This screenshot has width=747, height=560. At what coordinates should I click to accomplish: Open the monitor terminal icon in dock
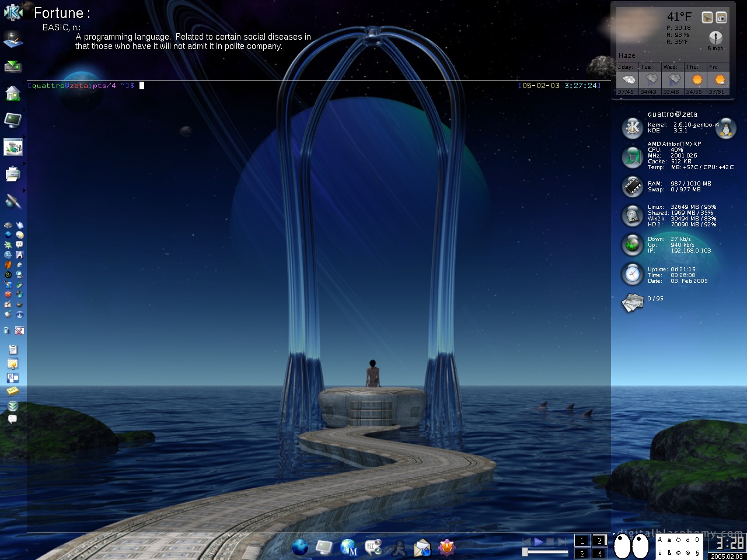click(324, 547)
